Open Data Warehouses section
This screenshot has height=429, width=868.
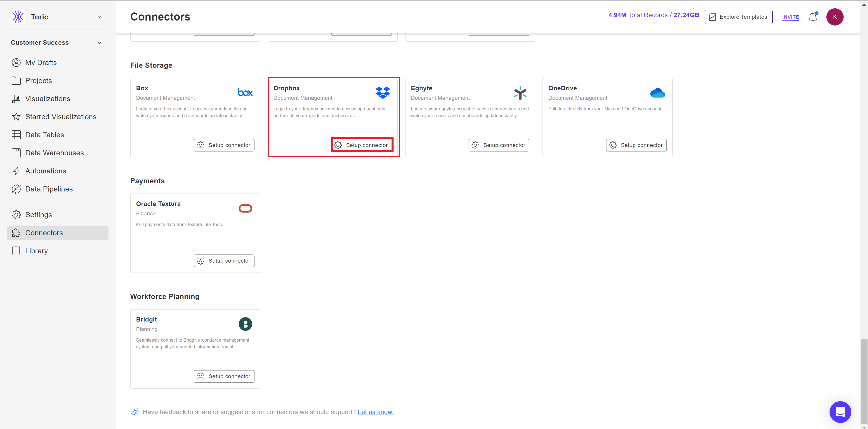58,153
